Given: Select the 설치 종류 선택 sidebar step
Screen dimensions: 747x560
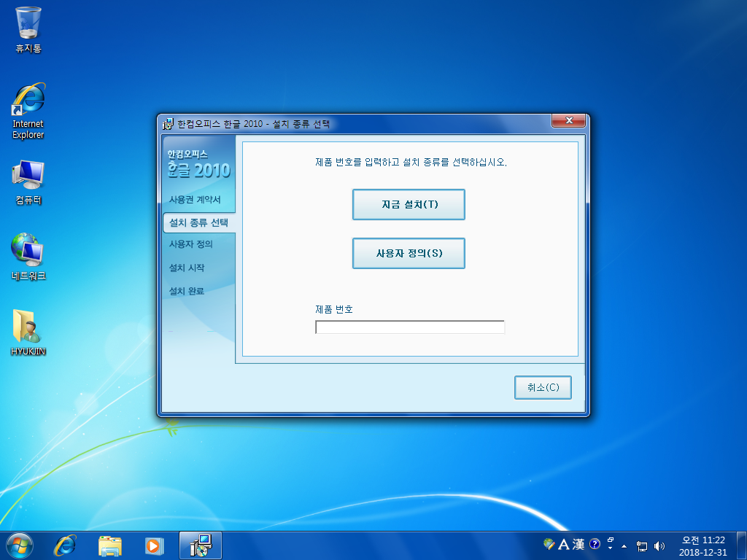Looking at the screenshot, I should [x=198, y=222].
